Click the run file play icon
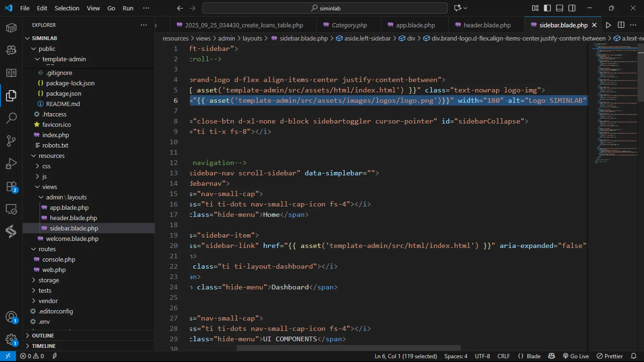Viewport: 644px width, 362px height. 608,25
